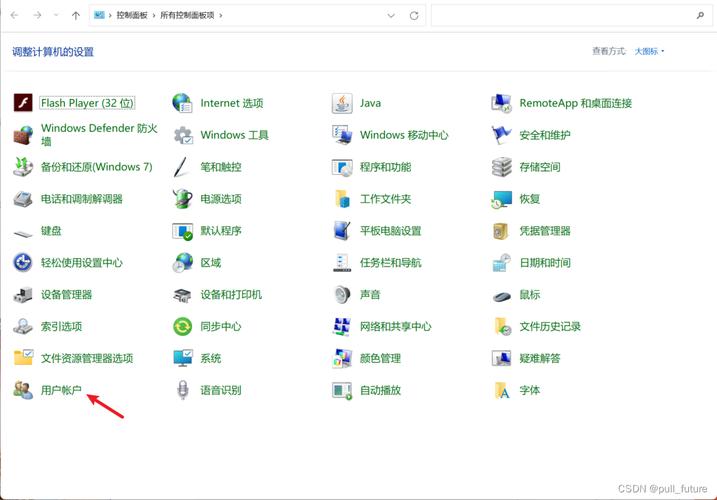The image size is (717, 500).
Task: Open the recent locations dropdown arrow
Action: point(56,15)
